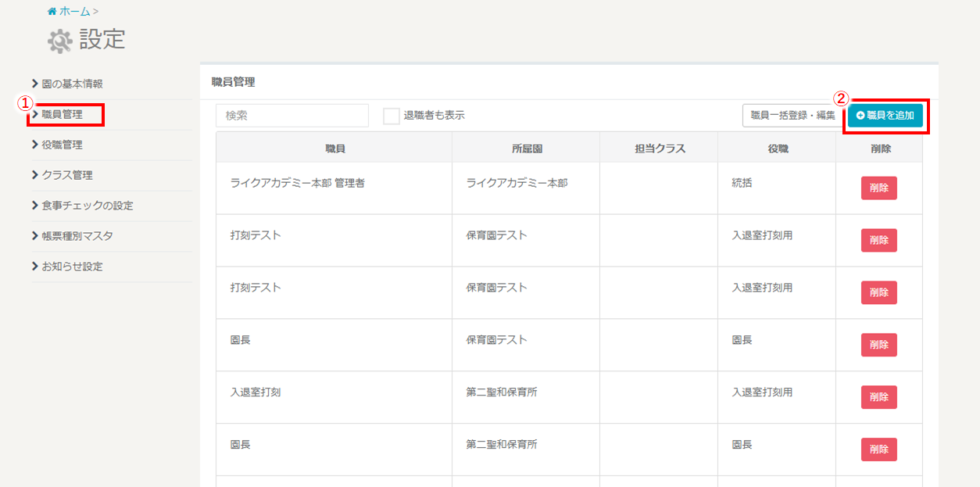Image resolution: width=980 pixels, height=487 pixels.
Task: Open 食事チェックの設定 in the sidebar
Action: coord(87,206)
